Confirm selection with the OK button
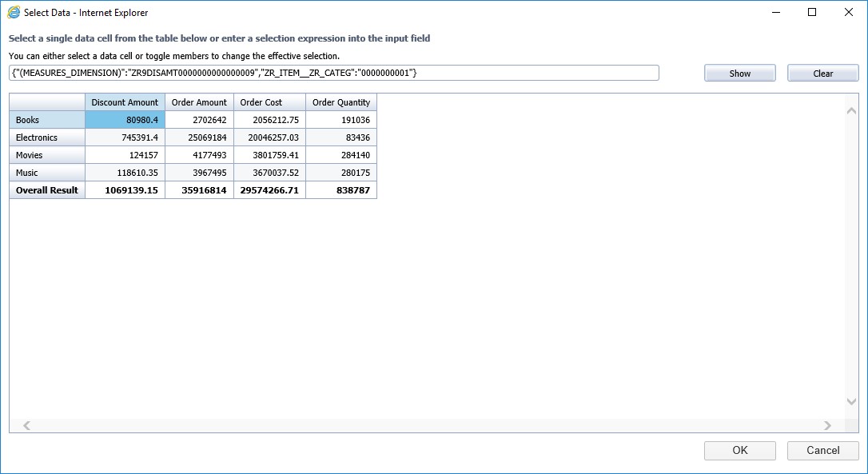Viewport: 868px width, 474px height. (739, 450)
